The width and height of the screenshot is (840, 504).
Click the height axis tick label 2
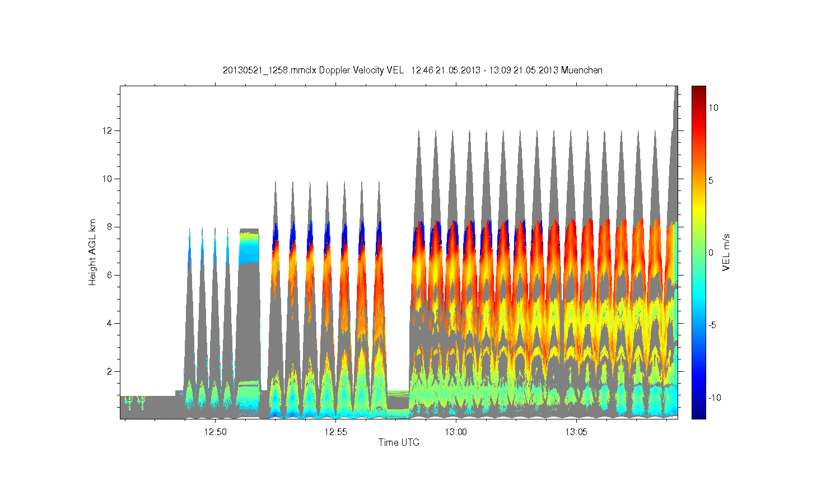click(x=109, y=371)
